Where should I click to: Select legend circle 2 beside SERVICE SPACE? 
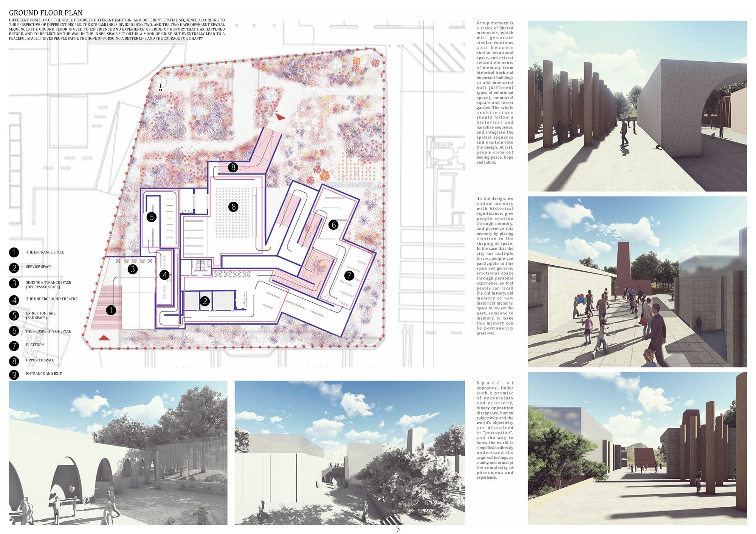[x=14, y=268]
